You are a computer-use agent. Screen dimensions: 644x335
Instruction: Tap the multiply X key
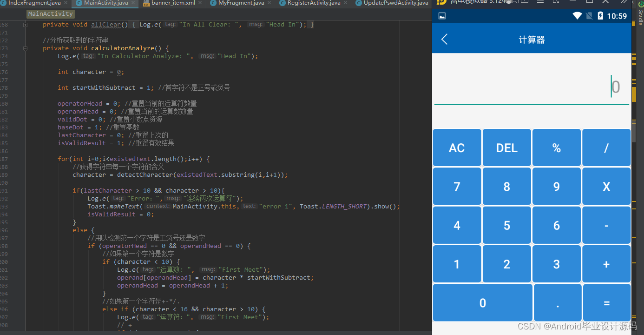point(606,187)
